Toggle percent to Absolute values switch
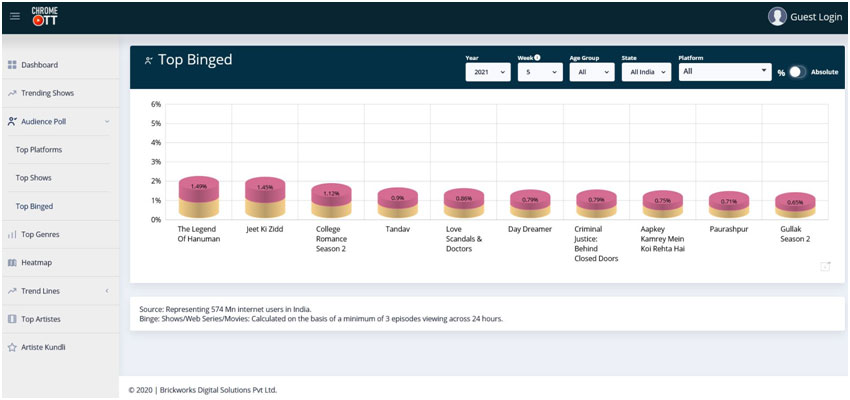The width and height of the screenshot is (850, 400). click(796, 72)
